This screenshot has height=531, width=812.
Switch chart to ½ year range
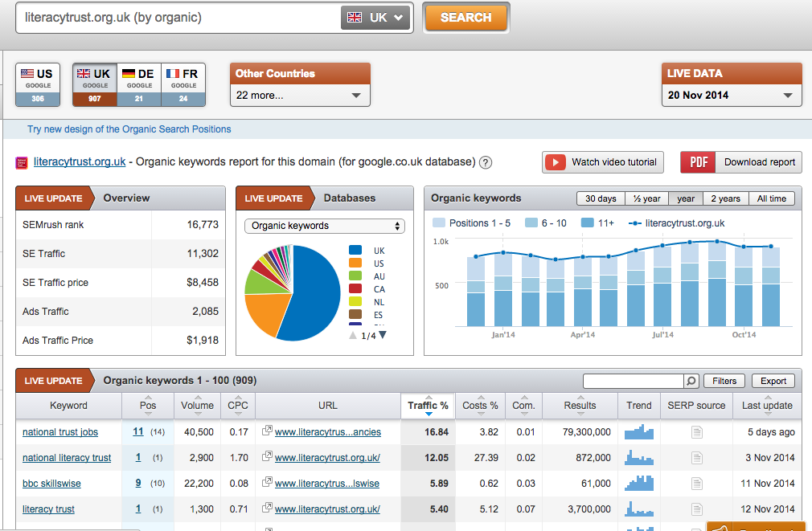647,198
